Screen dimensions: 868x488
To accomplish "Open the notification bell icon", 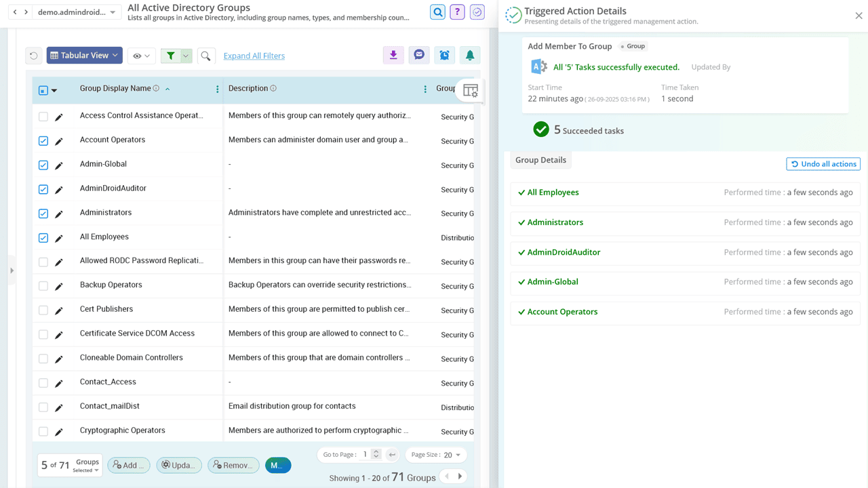I will (x=470, y=55).
